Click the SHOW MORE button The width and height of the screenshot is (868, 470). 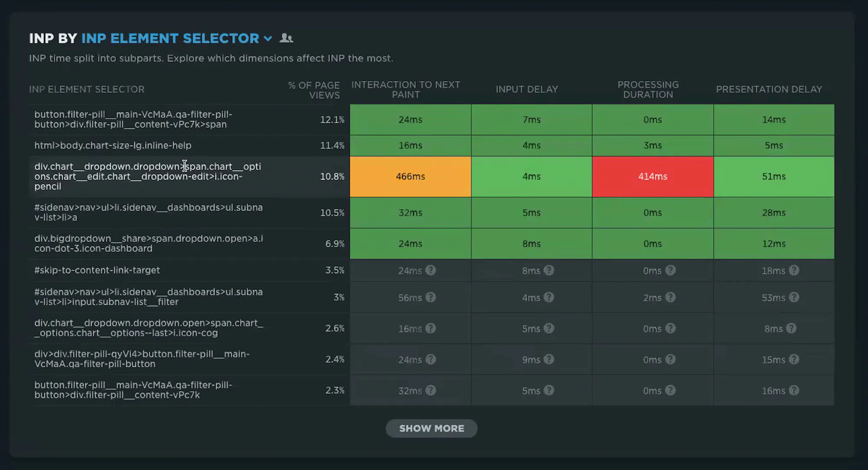click(431, 428)
